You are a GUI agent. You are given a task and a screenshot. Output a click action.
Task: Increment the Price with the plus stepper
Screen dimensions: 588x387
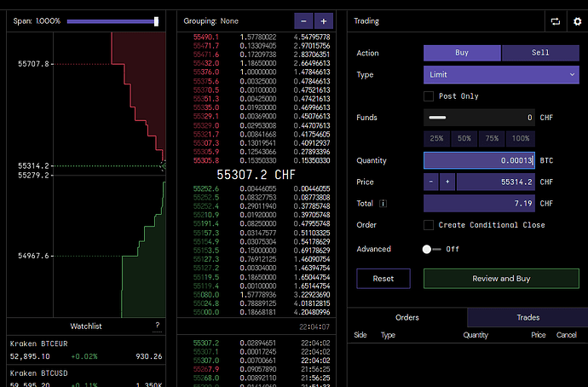click(x=447, y=182)
